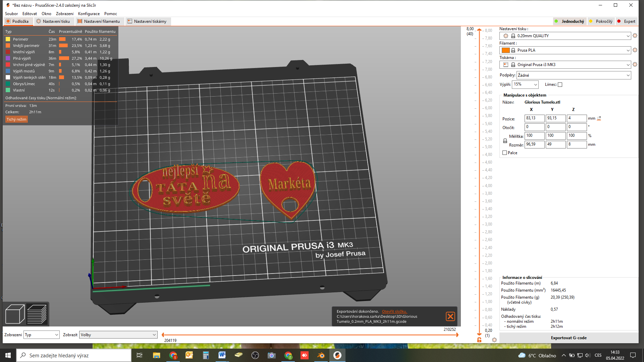Open the Výplň 15% infill dropdown
This screenshot has width=644, height=362.
[525, 84]
